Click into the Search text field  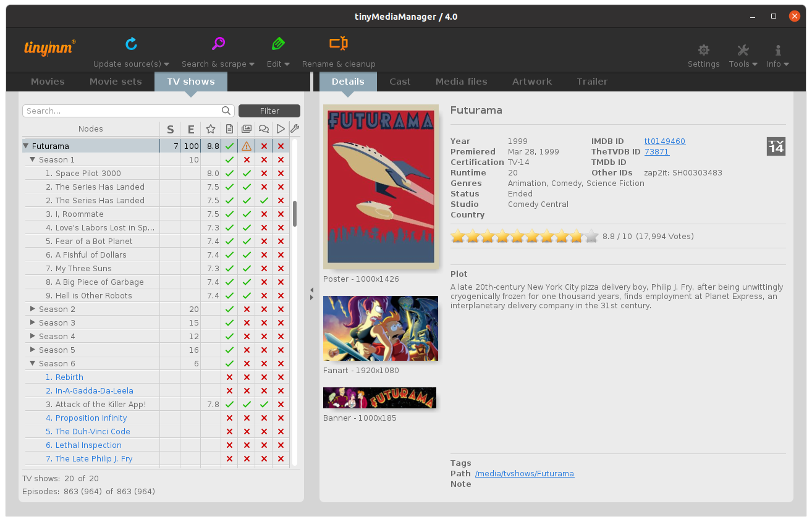[122, 111]
